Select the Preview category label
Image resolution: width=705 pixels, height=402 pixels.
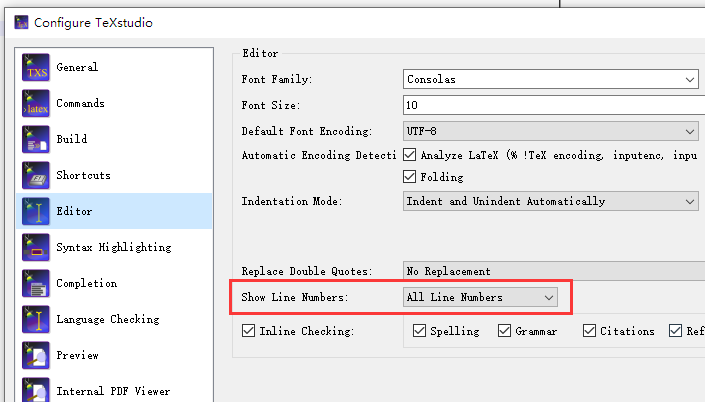click(77, 355)
